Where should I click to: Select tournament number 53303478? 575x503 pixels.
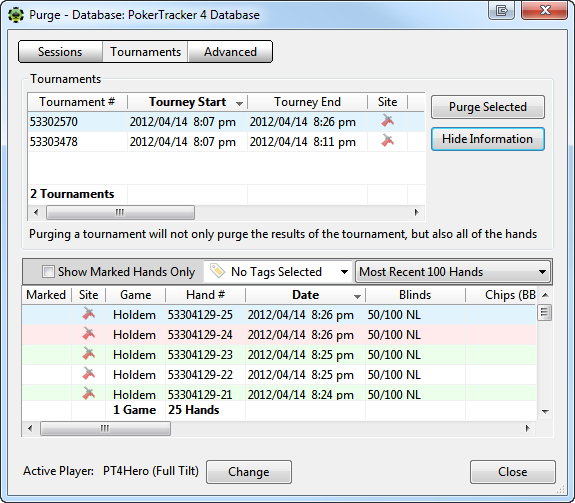(x=54, y=142)
